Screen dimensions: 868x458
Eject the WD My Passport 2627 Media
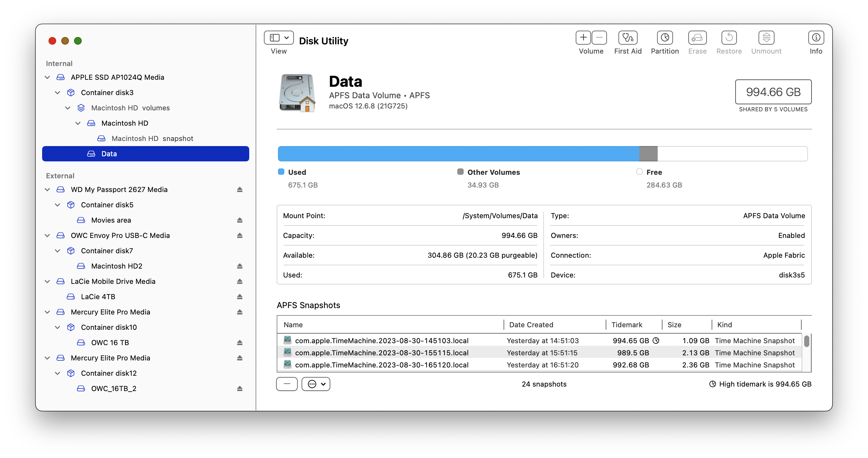(240, 189)
